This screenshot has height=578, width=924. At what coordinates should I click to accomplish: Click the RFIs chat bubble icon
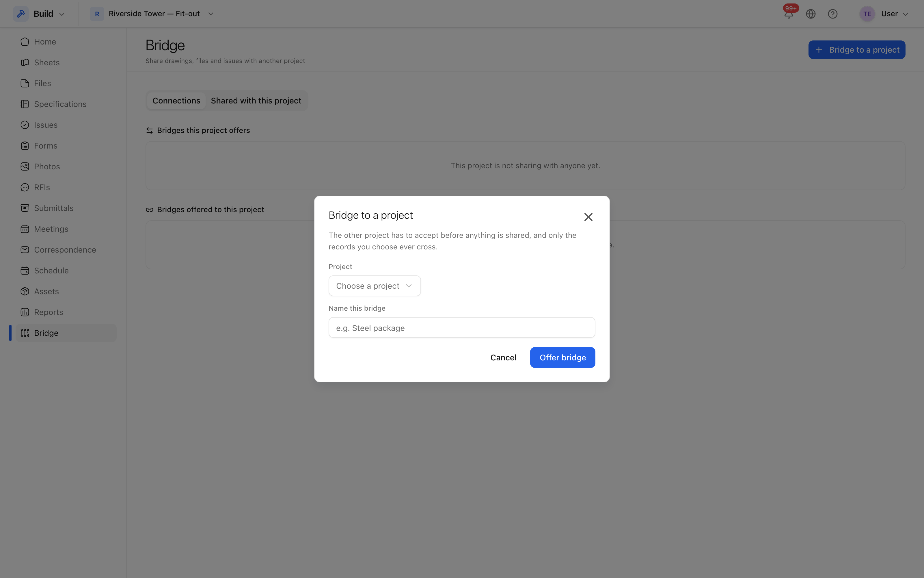click(25, 187)
